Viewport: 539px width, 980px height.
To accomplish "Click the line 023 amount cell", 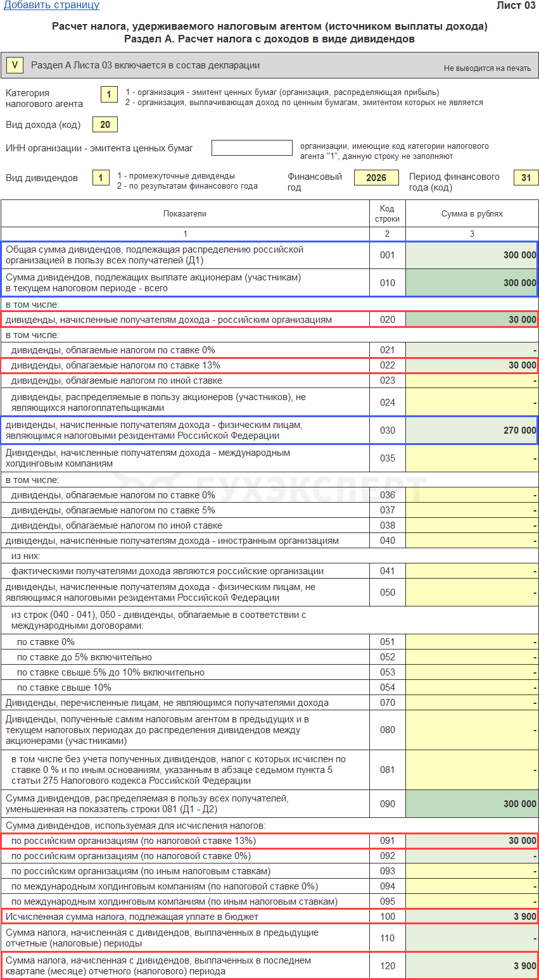I will tap(472, 380).
